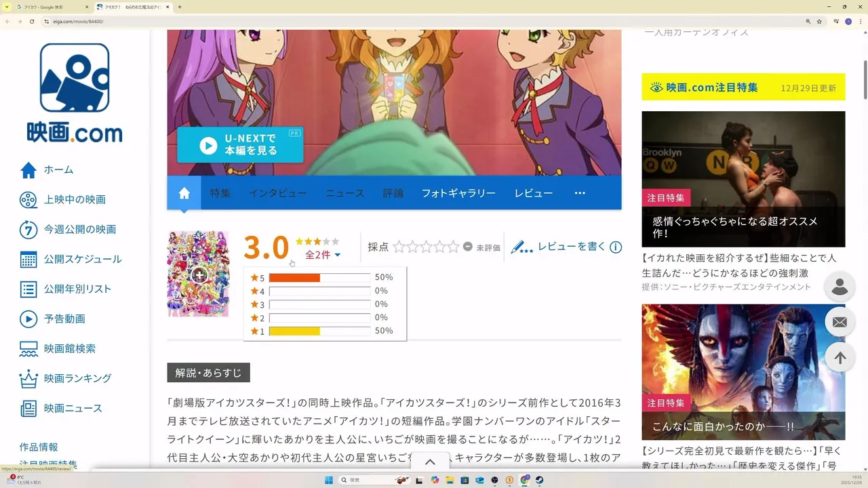Expand the three-dots more menu in the movie navigation bar
The image size is (868, 488).
point(580,193)
